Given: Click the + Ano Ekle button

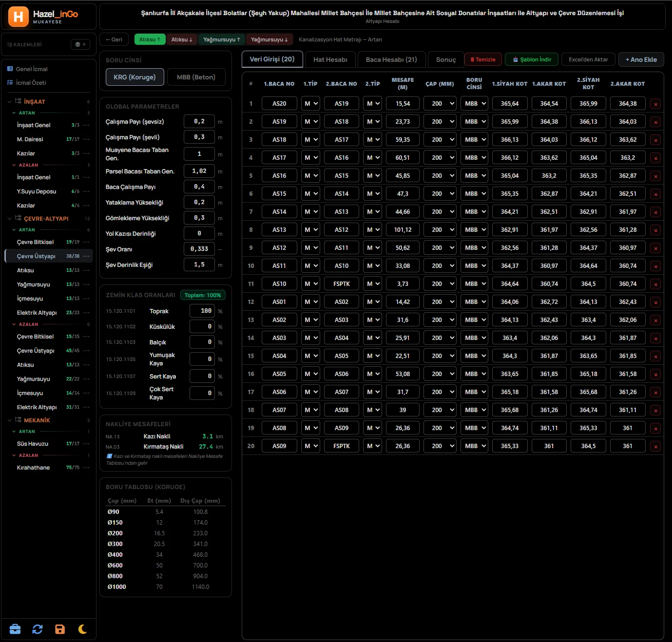Looking at the screenshot, I should coord(641,59).
